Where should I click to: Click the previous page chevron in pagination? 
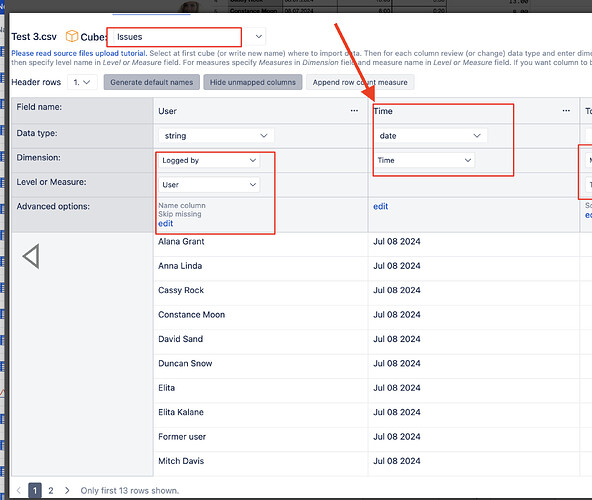(x=18, y=491)
